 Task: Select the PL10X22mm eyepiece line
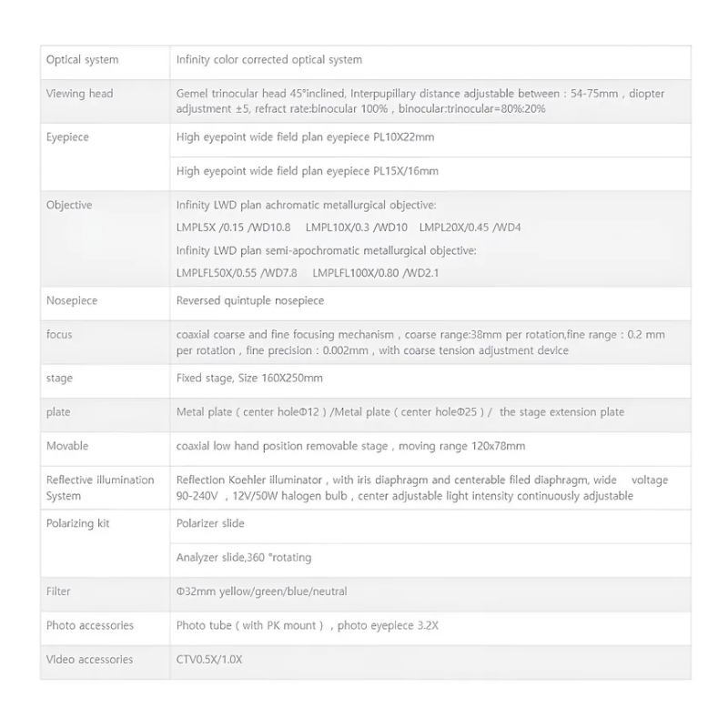click(305, 137)
